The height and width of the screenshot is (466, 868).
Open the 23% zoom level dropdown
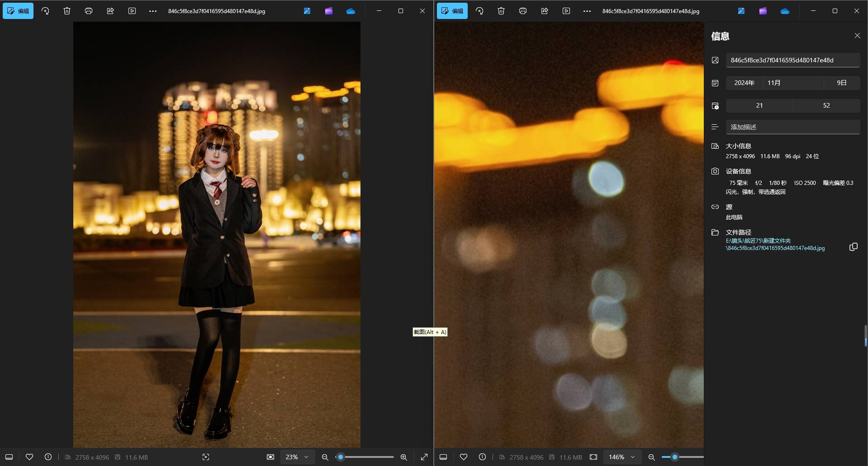[x=297, y=457]
